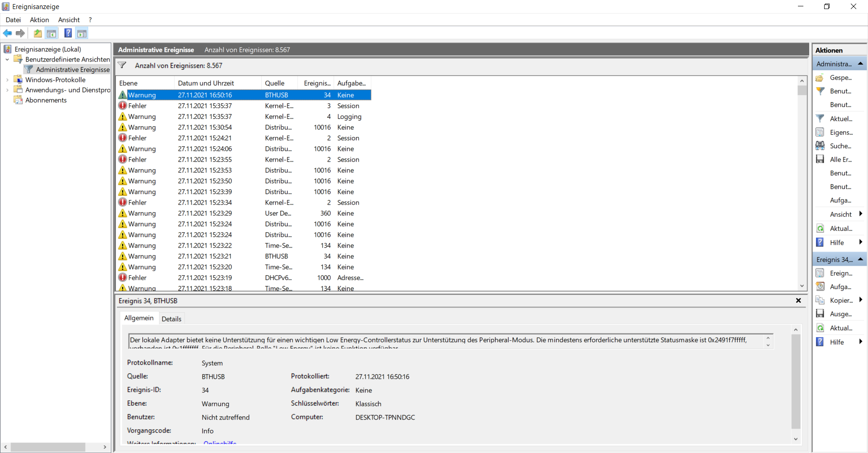
Task: Select the Fehler row logged at 15:24:21
Action: pos(244,138)
